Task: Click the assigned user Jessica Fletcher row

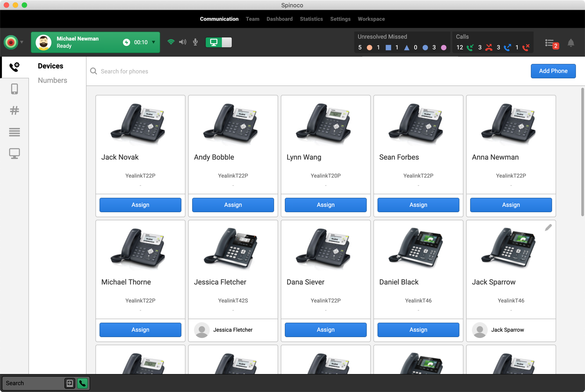Action: [x=233, y=330]
